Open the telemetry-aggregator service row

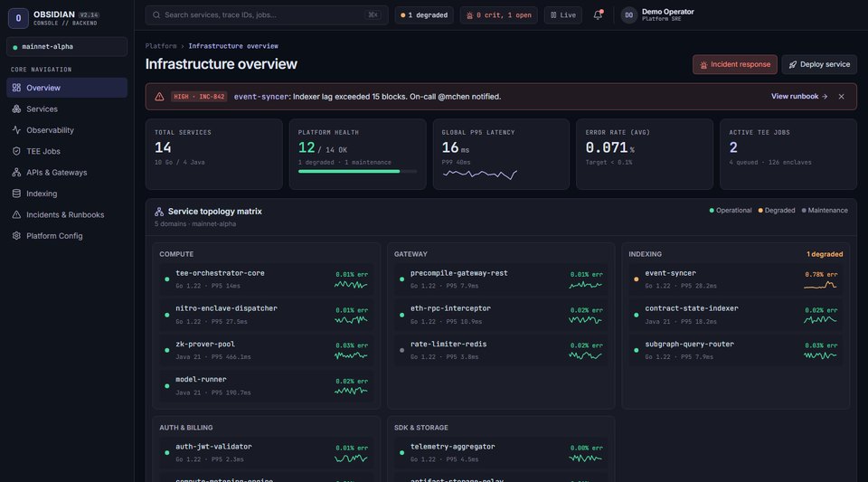click(501, 453)
